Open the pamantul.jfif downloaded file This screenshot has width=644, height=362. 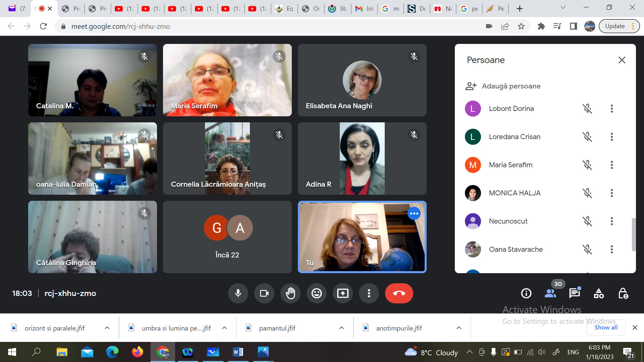pyautogui.click(x=277, y=328)
